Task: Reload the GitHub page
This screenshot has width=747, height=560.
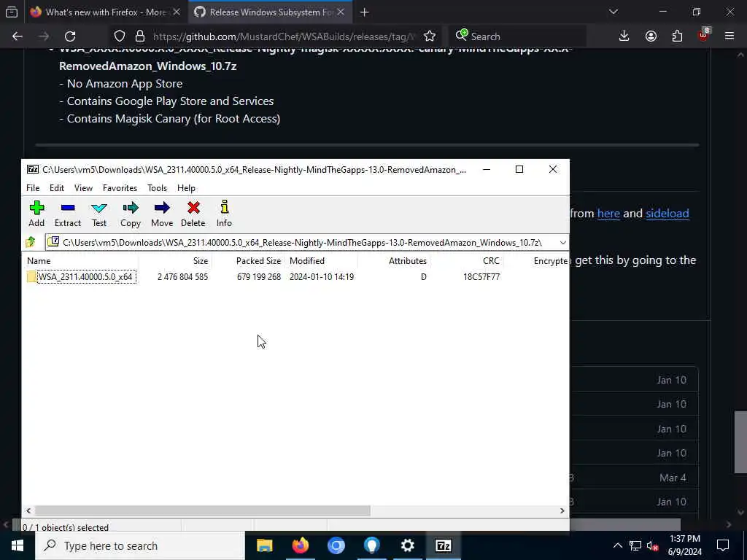Action: tap(70, 36)
